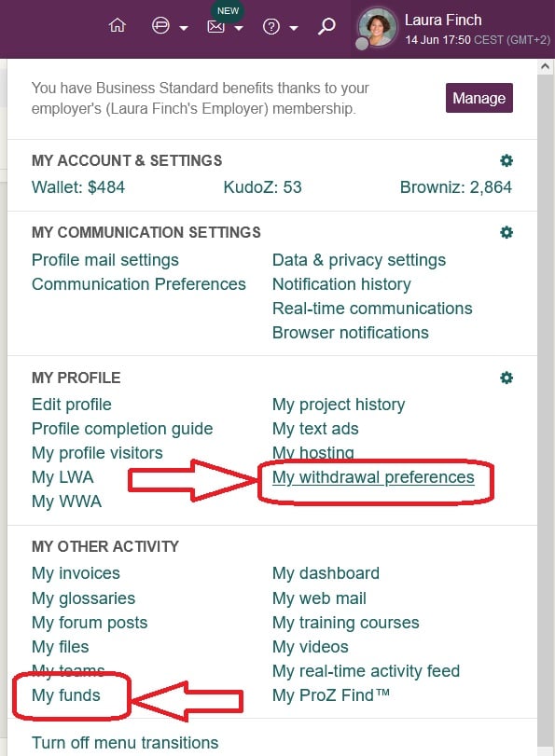Go to the home icon
Screen dimensions: 555x756
point(118,24)
